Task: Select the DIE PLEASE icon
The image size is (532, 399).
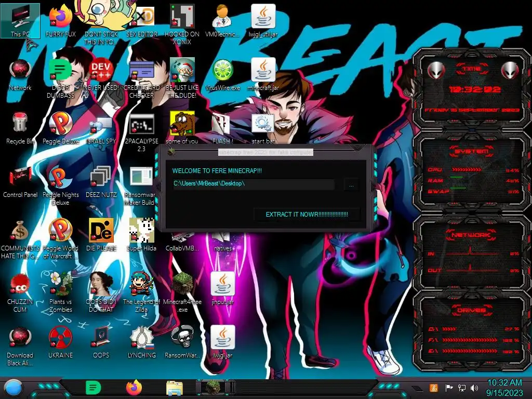Action: (x=101, y=235)
